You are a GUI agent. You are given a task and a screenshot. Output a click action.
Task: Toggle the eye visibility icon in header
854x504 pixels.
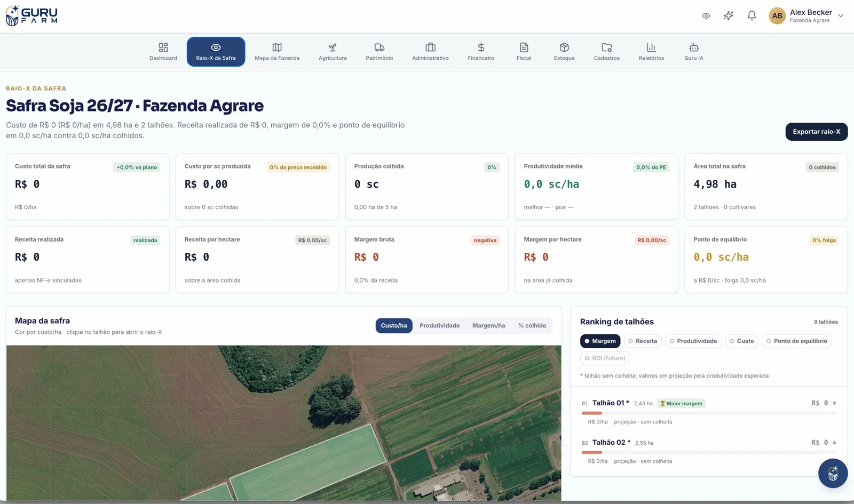click(x=706, y=15)
